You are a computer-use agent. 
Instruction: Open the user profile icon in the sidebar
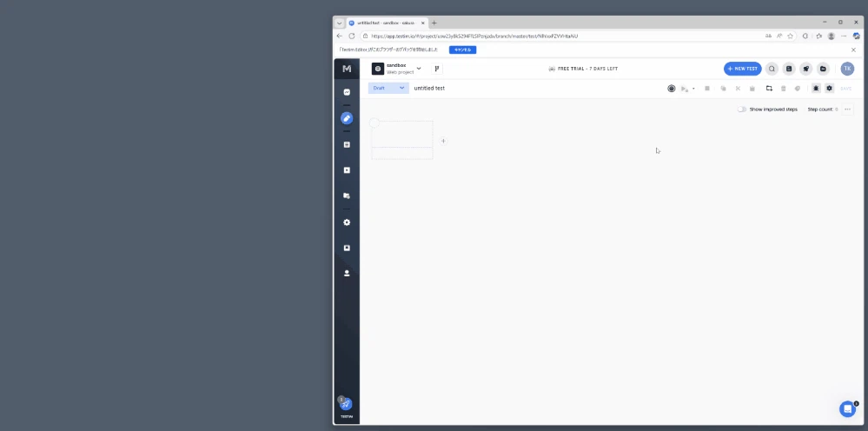click(347, 274)
